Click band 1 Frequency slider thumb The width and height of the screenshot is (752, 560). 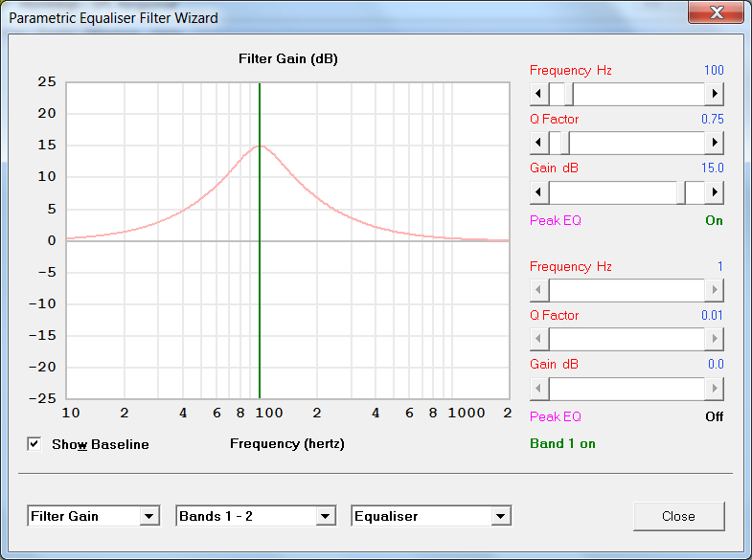pos(569,94)
